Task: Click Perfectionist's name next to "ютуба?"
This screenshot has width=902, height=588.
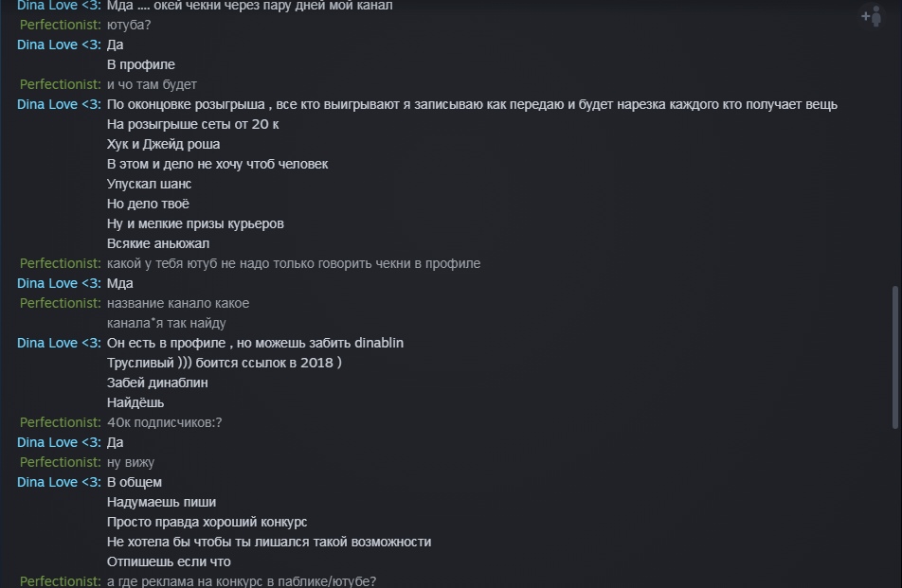Action: pos(60,25)
